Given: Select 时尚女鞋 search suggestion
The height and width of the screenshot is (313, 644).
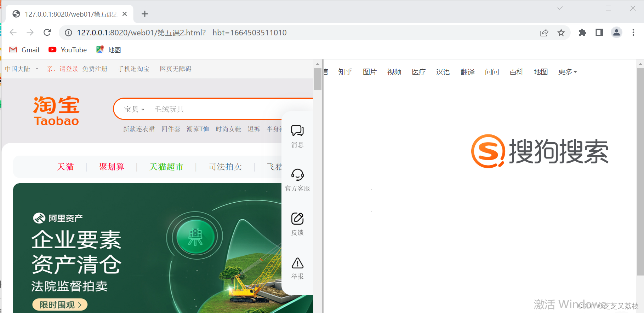Looking at the screenshot, I should (228, 129).
